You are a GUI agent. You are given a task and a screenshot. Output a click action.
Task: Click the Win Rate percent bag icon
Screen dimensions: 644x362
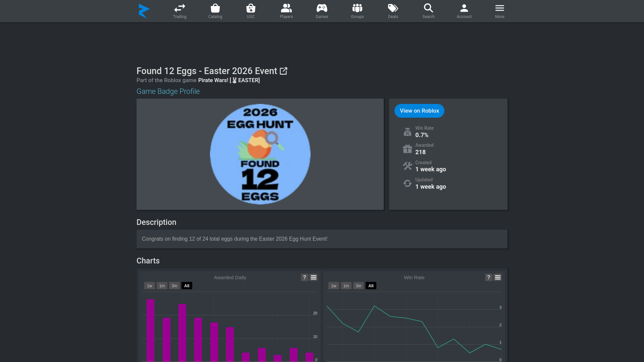[408, 132]
